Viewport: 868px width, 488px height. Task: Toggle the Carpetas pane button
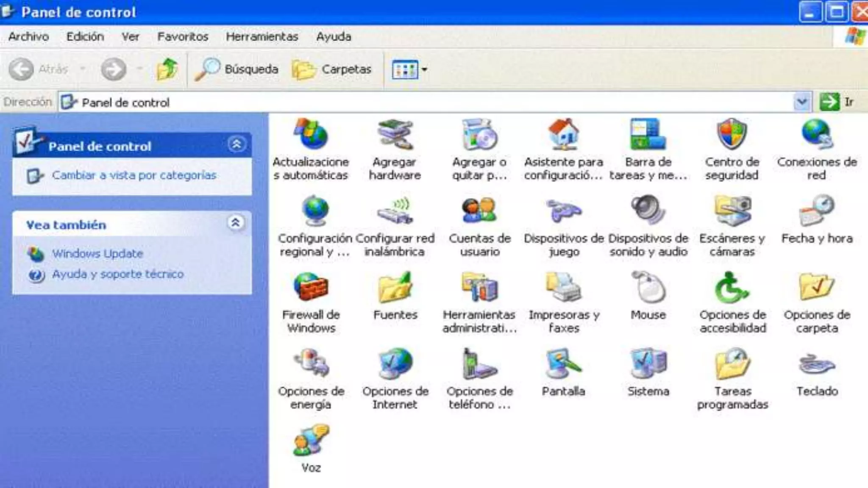tap(332, 69)
